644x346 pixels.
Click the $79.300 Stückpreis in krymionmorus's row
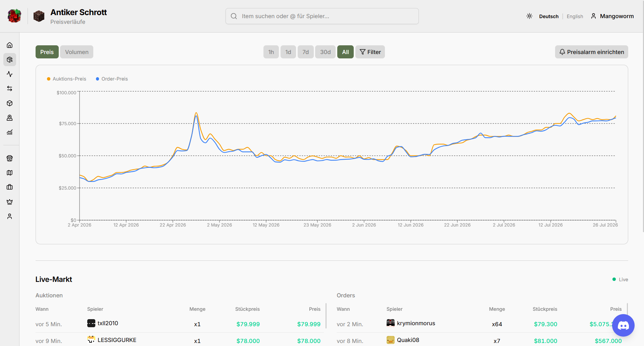coord(546,324)
